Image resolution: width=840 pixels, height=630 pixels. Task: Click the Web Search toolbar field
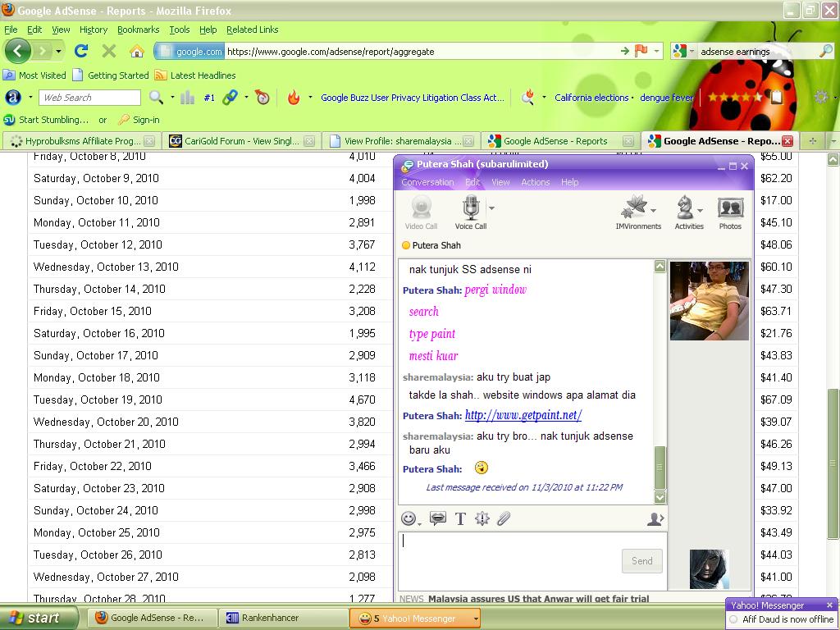(89, 98)
